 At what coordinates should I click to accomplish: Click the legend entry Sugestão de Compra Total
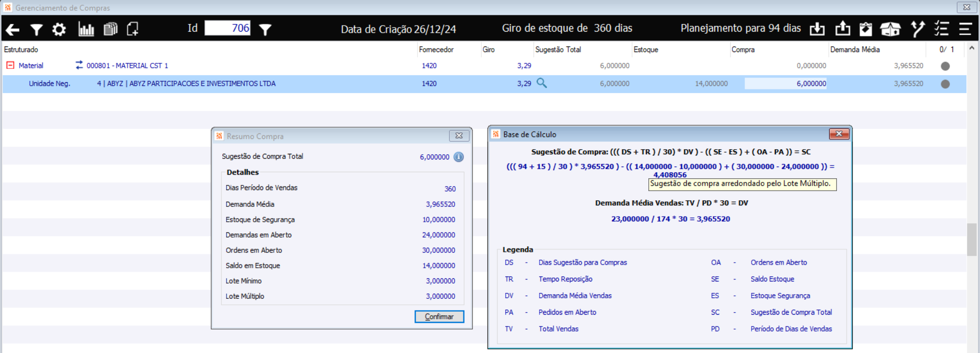791,312
